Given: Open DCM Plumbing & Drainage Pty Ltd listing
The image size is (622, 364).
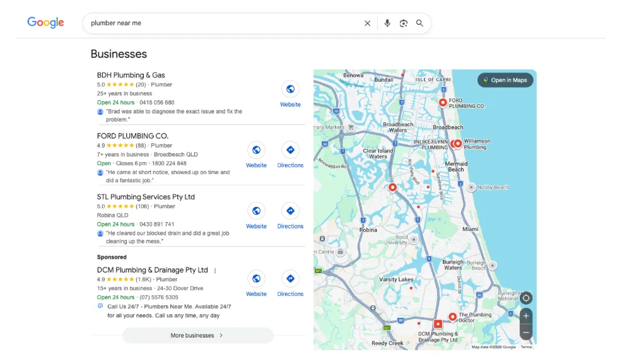Looking at the screenshot, I should pos(152,270).
